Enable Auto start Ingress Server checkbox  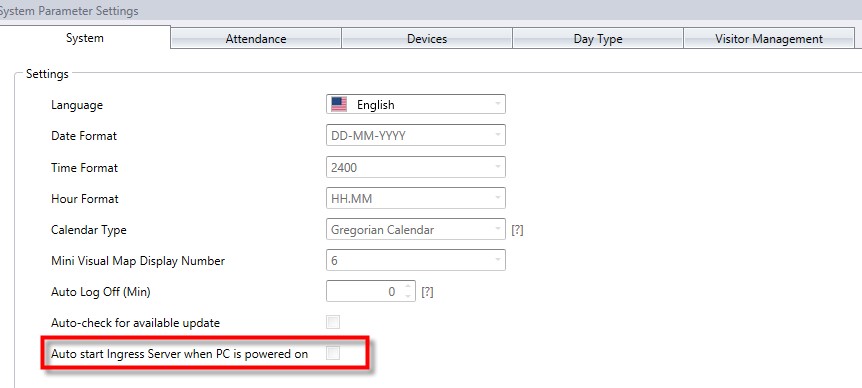333,353
